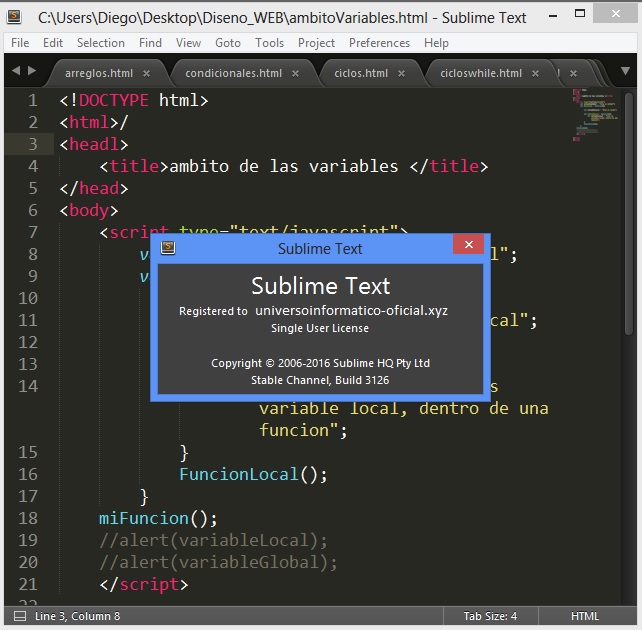Click the closing </script> tag
The height and width of the screenshot is (630, 642).
(144, 584)
